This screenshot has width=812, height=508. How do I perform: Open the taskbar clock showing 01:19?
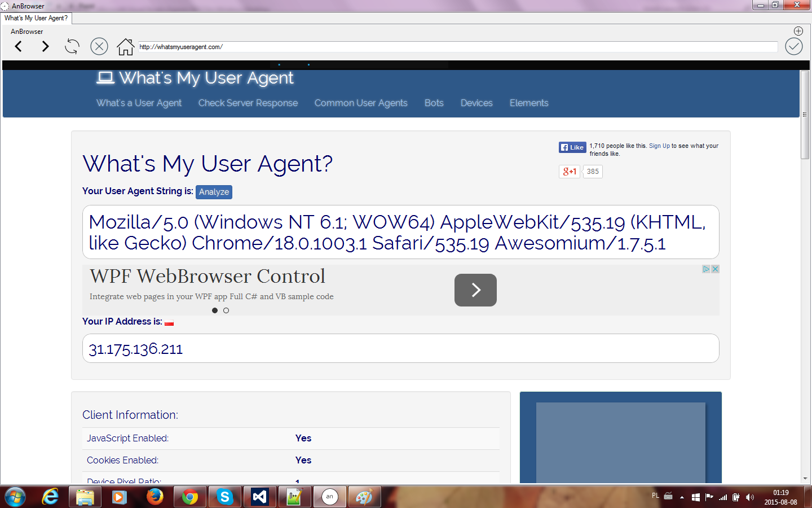click(x=781, y=497)
